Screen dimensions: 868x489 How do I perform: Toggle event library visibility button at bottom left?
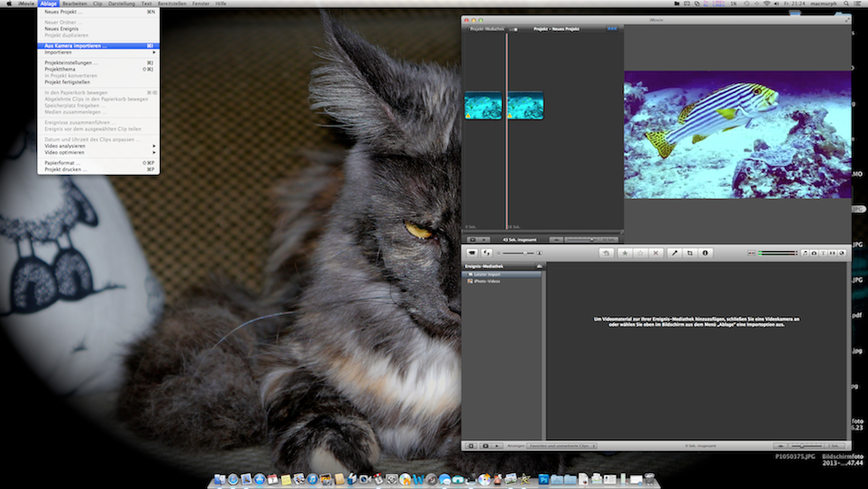click(470, 446)
